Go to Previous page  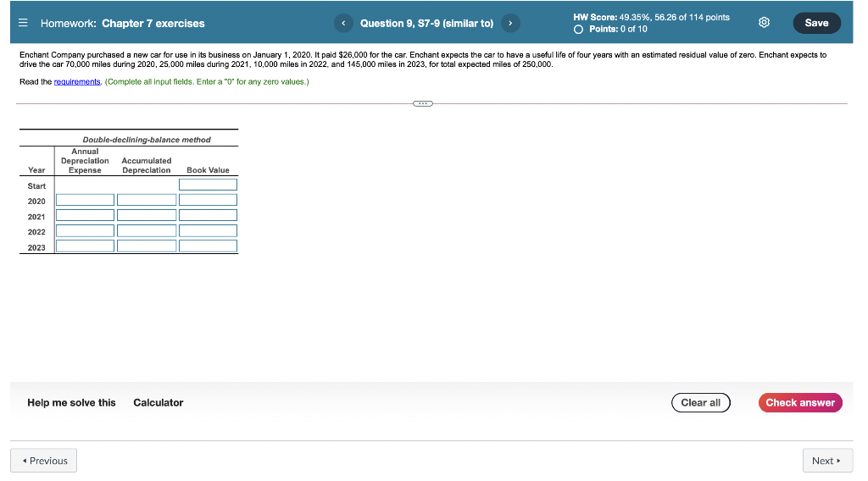point(44,461)
